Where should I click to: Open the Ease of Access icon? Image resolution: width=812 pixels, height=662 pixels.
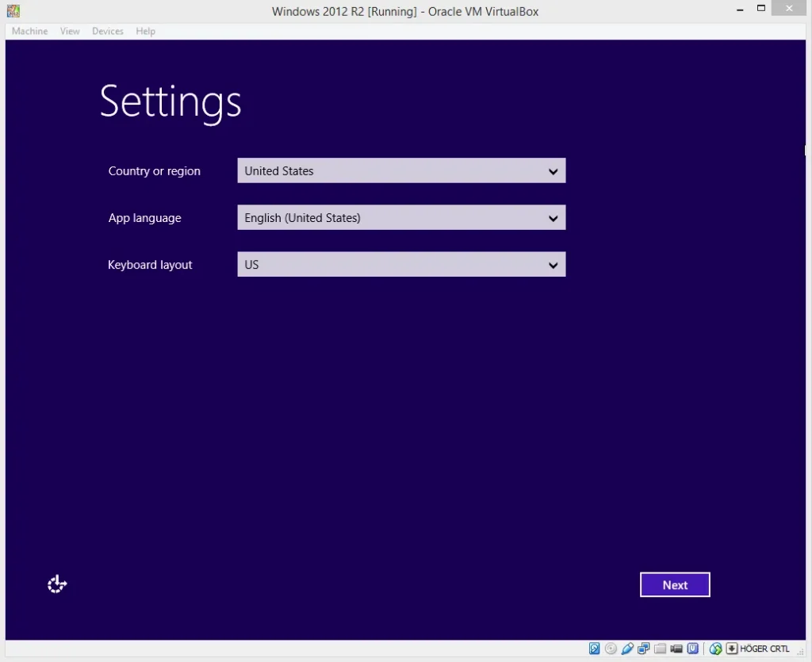(x=57, y=584)
